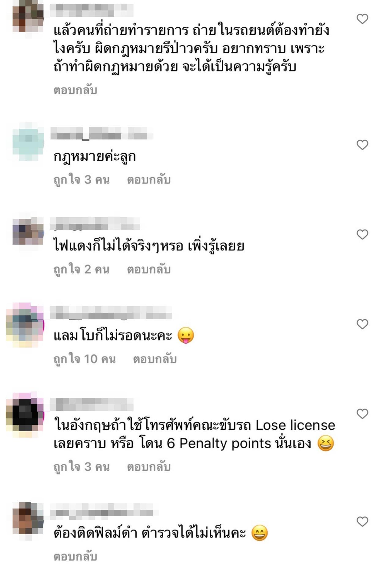View the 3 likes on the 'กฎหมายค่ะลูก' comment
392x583 pixels.
click(81, 180)
